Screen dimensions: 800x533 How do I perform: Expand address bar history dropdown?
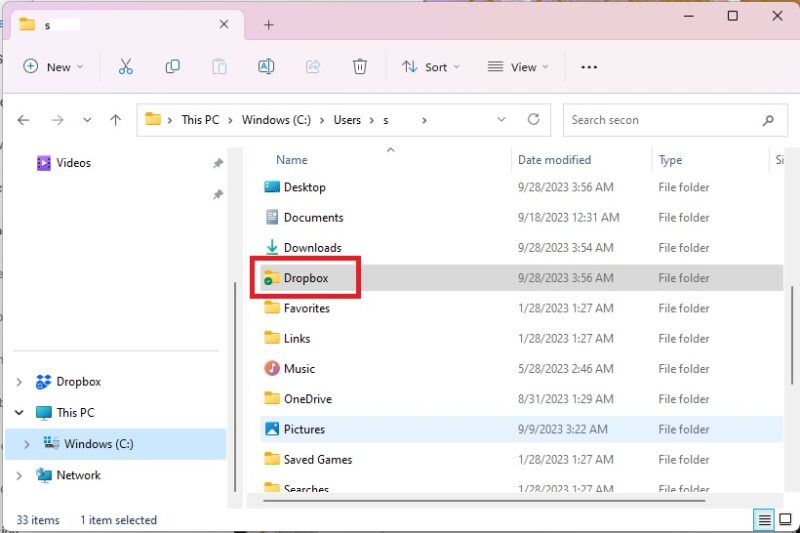coord(501,119)
